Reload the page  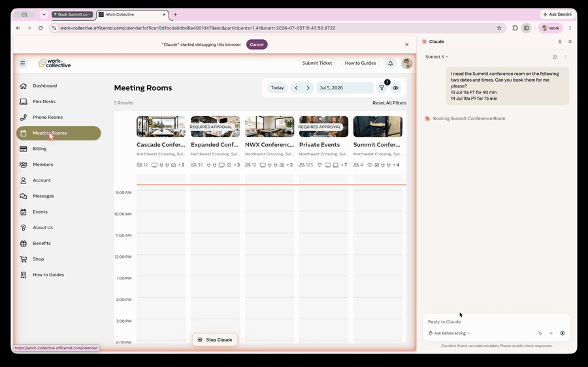41,28
